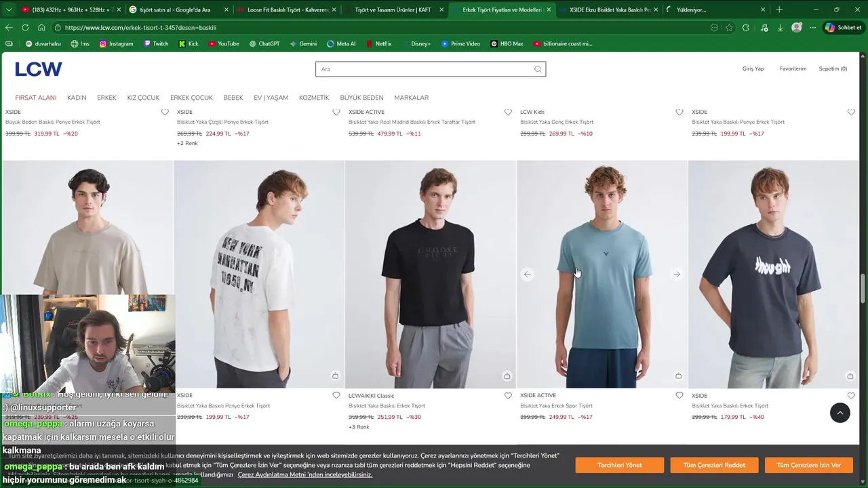Quick-add the 'thought' print shirt via the bag icon
The height and width of the screenshot is (488, 868).
(x=850, y=376)
